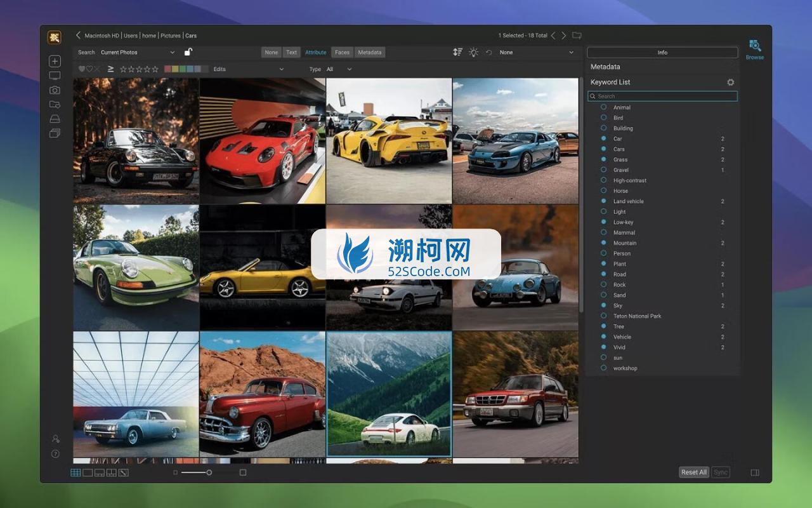This screenshot has height=508, width=812.
Task: Open the Macintosh HD breadcrumb
Action: [x=101, y=36]
